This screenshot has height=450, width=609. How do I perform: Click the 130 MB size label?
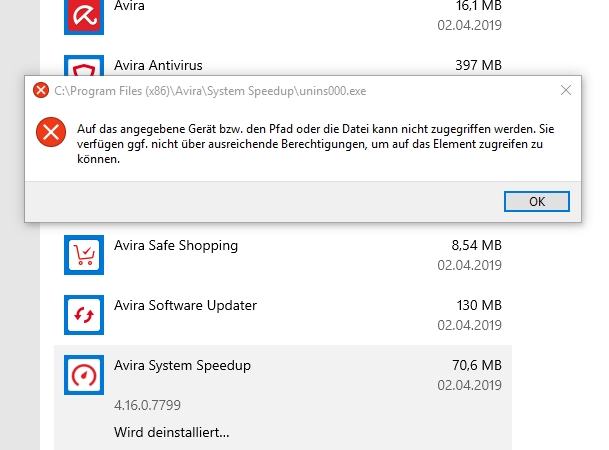(x=479, y=305)
